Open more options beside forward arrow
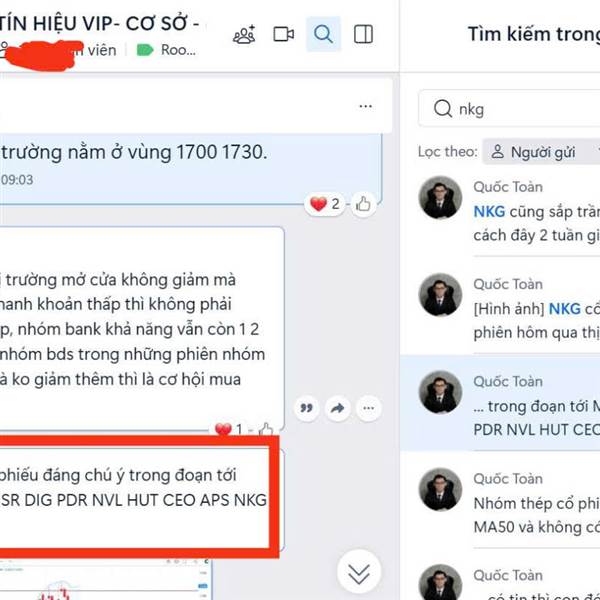The height and width of the screenshot is (600, 600). [x=368, y=408]
